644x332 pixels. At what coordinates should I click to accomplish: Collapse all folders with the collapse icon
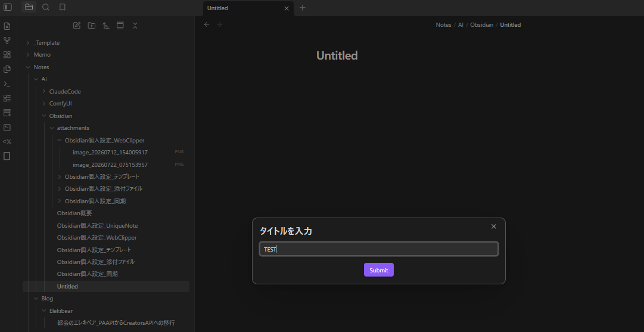click(x=135, y=26)
